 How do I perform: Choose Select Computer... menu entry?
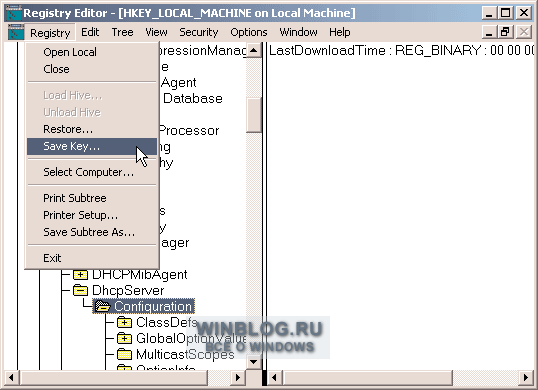click(x=92, y=172)
